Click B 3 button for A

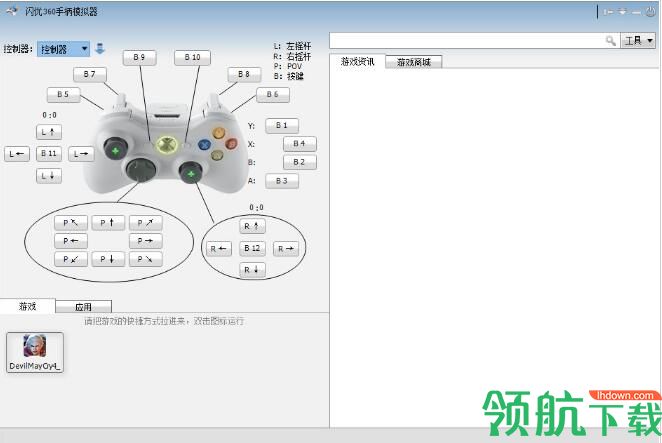tap(282, 181)
